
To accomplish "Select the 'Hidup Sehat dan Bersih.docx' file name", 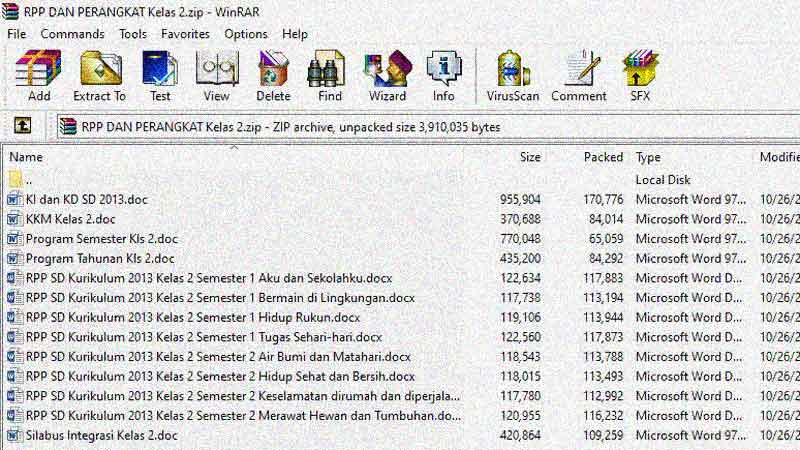I will [220, 377].
